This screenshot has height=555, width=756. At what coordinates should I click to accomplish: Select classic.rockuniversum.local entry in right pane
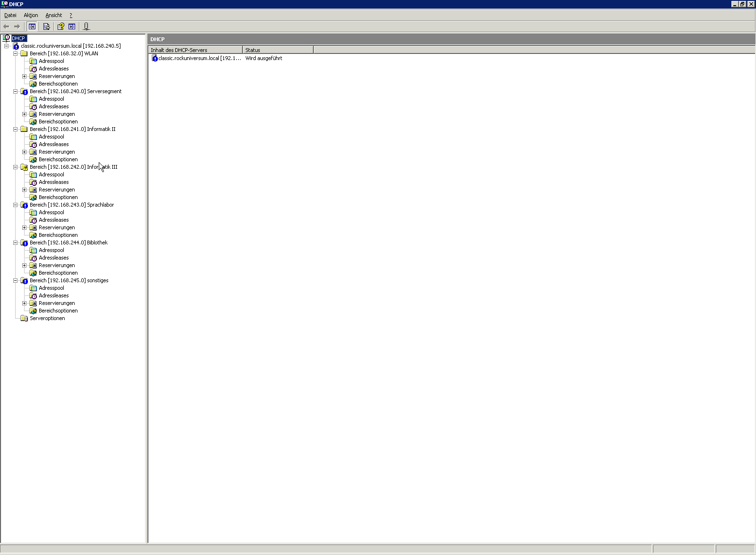pyautogui.click(x=199, y=58)
